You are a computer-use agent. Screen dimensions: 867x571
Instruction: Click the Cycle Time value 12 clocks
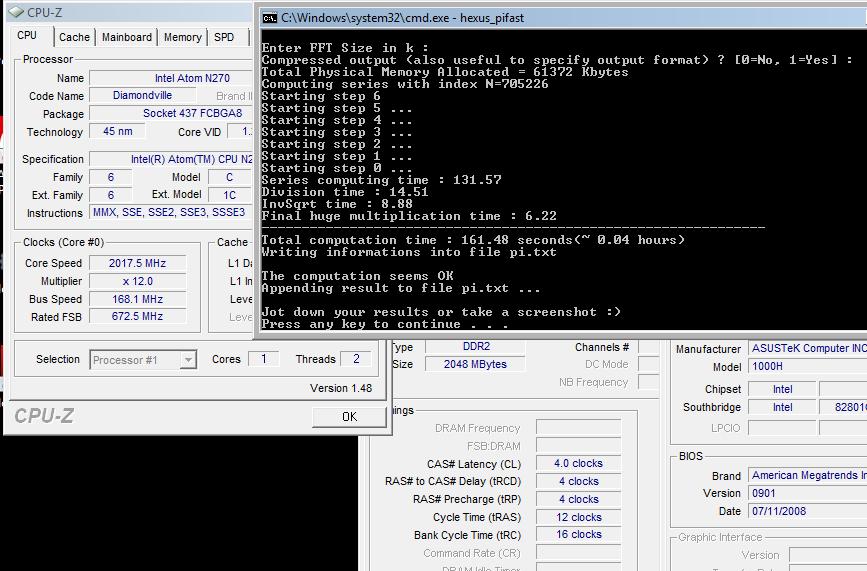(578, 517)
